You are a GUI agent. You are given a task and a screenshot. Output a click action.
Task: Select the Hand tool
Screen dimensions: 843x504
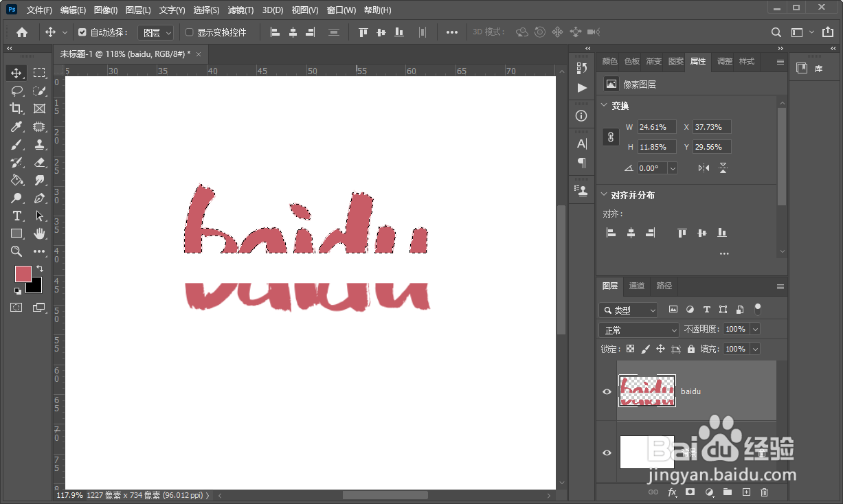[x=40, y=233]
